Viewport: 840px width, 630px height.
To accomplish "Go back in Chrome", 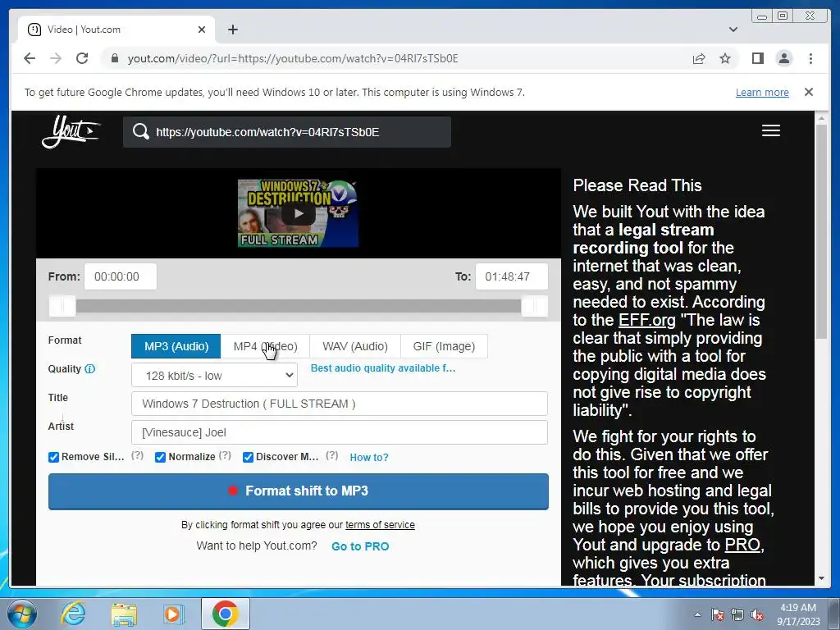I will (30, 58).
